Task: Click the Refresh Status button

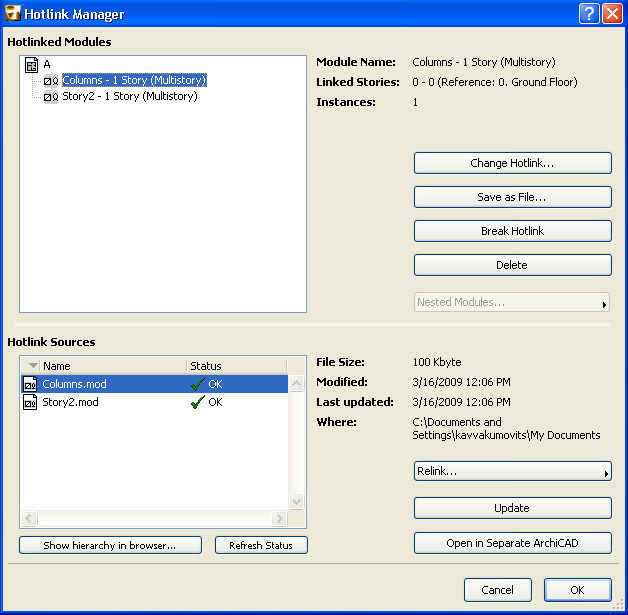Action: pyautogui.click(x=261, y=545)
